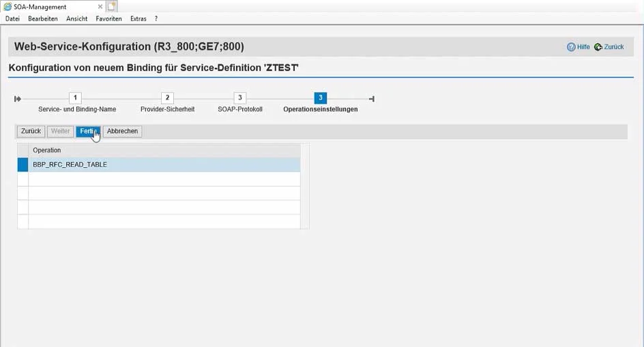Image resolution: width=644 pixels, height=347 pixels.
Task: Select roadmap step 2 Provider-Sicherheit
Action: point(167,98)
